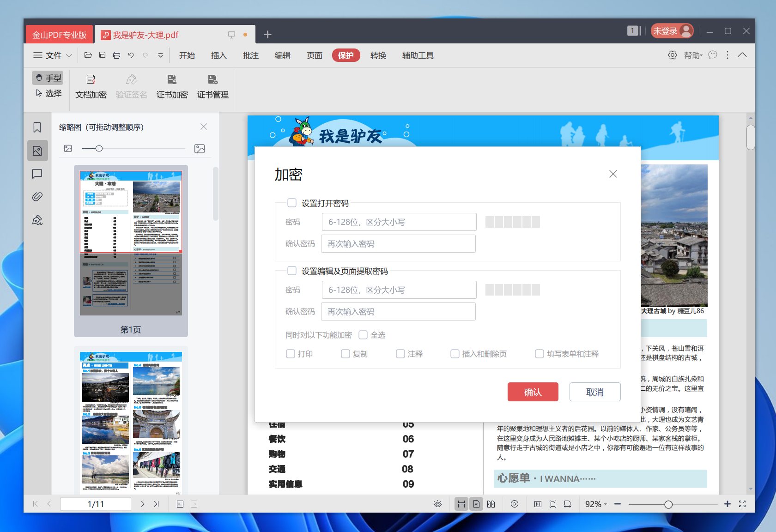
Task: Go to next page arrow
Action: [x=143, y=504]
